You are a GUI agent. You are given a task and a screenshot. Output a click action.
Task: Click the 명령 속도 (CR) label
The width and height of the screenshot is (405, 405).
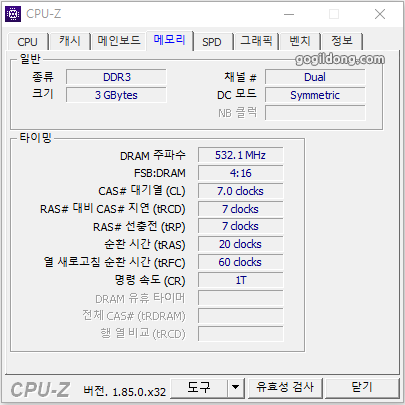pyautogui.click(x=150, y=280)
